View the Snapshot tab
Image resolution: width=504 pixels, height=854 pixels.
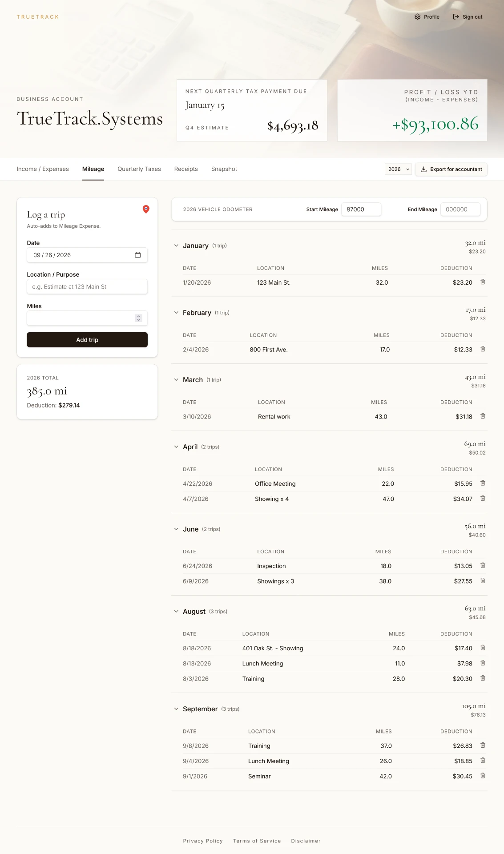point(224,169)
